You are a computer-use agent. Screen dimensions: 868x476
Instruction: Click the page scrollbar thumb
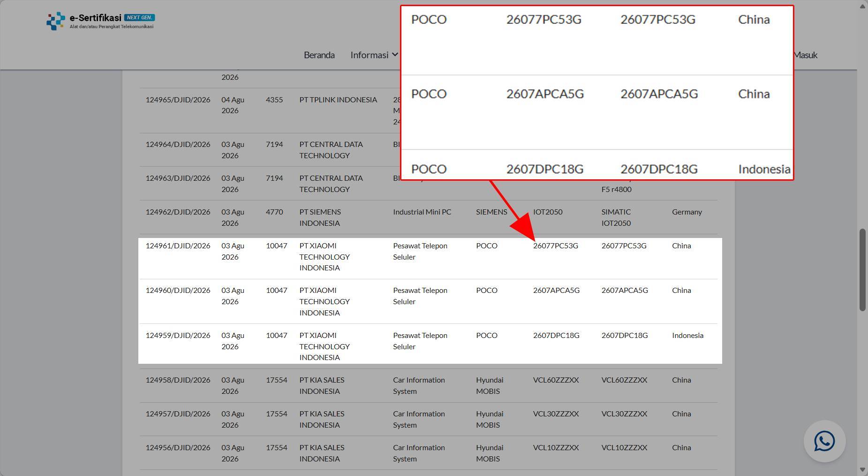click(x=862, y=269)
